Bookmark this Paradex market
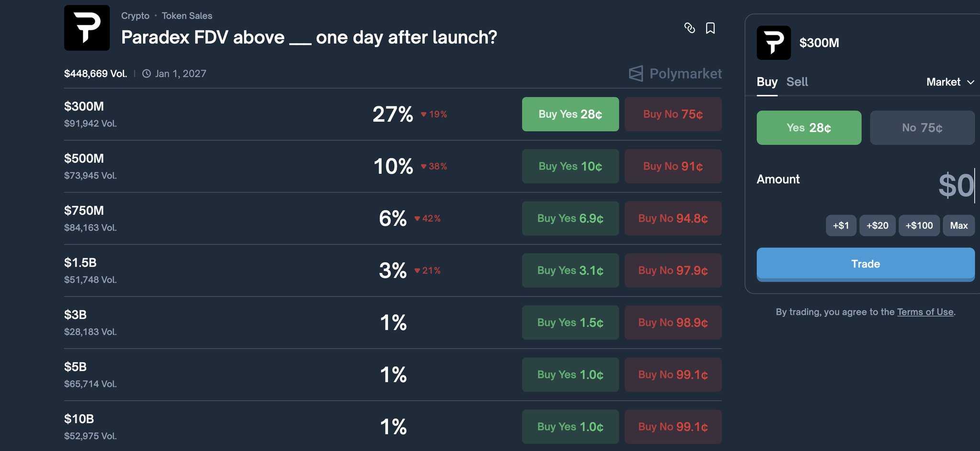 pyautogui.click(x=711, y=28)
